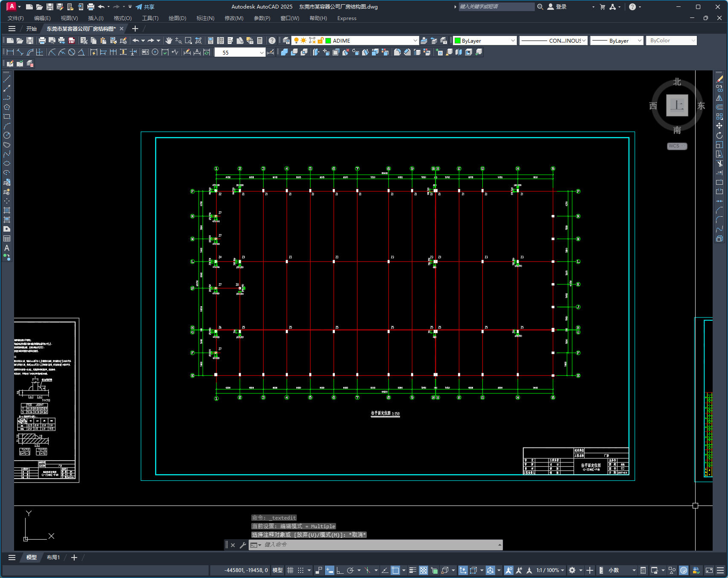728x578 pixels.
Task: Click the WCS label under ViewCube
Action: tap(677, 146)
